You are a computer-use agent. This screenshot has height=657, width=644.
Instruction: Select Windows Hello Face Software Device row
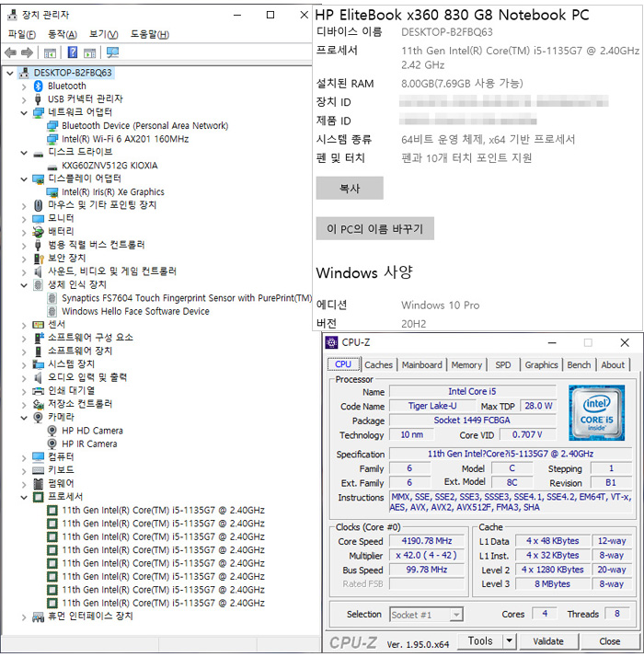point(135,311)
